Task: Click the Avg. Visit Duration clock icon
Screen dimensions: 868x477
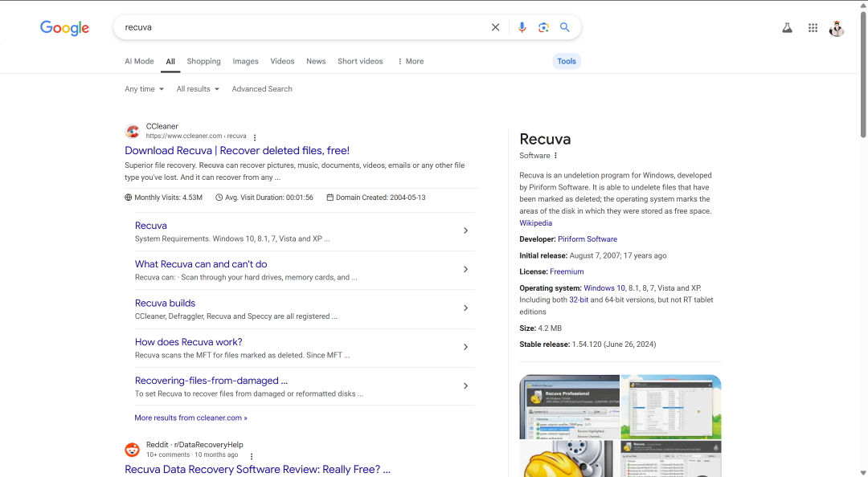Action: coord(219,198)
